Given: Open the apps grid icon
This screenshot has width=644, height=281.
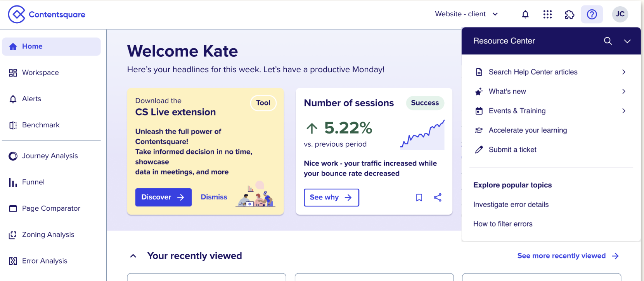Looking at the screenshot, I should point(547,14).
